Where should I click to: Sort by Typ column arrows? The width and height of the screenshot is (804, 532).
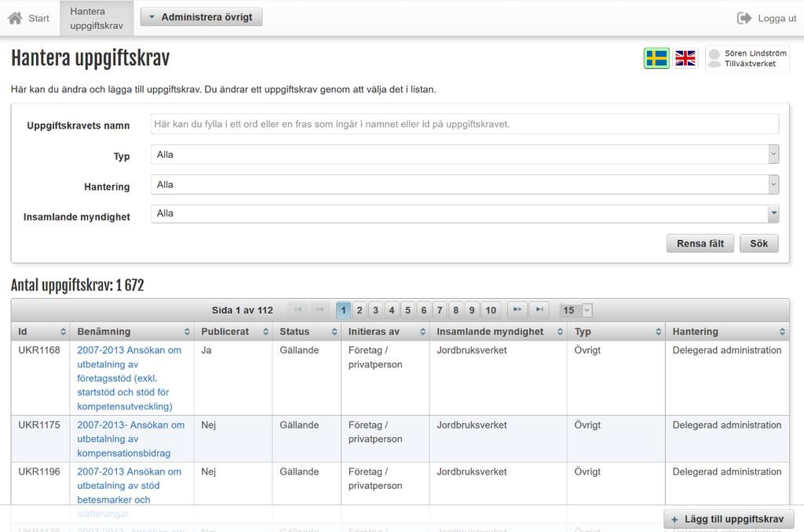pos(659,332)
